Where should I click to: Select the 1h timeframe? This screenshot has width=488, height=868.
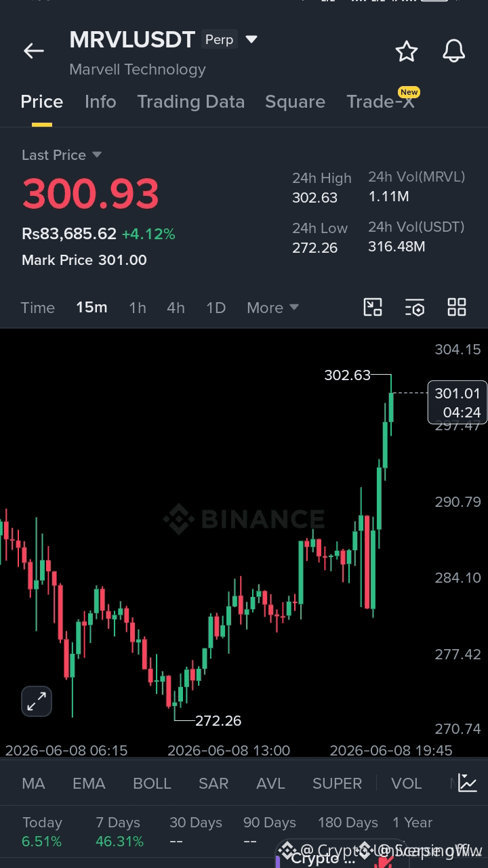click(x=138, y=308)
